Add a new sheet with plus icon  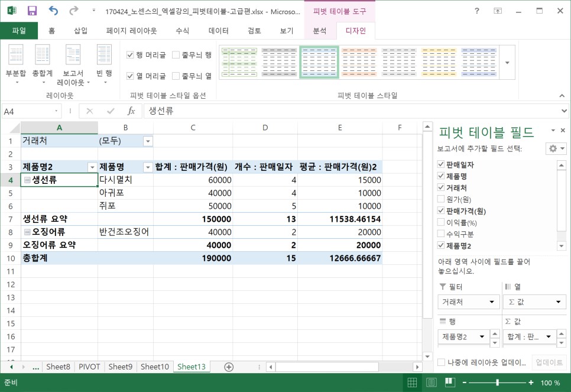229,367
